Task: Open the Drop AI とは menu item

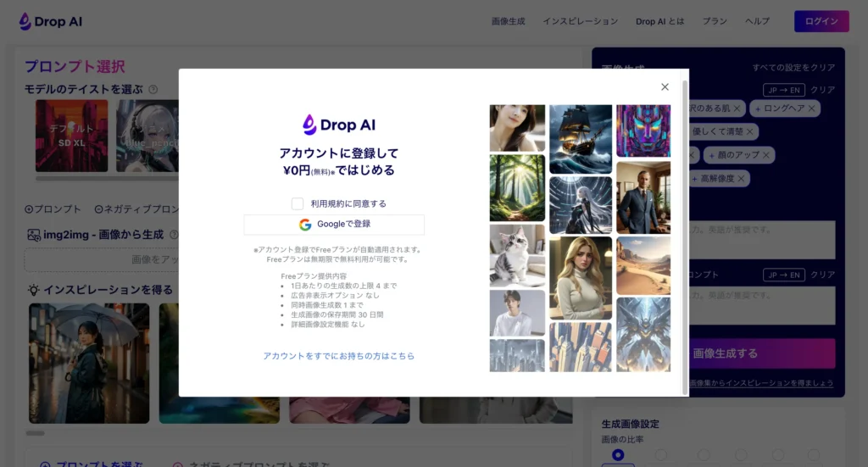Action: 659,21
